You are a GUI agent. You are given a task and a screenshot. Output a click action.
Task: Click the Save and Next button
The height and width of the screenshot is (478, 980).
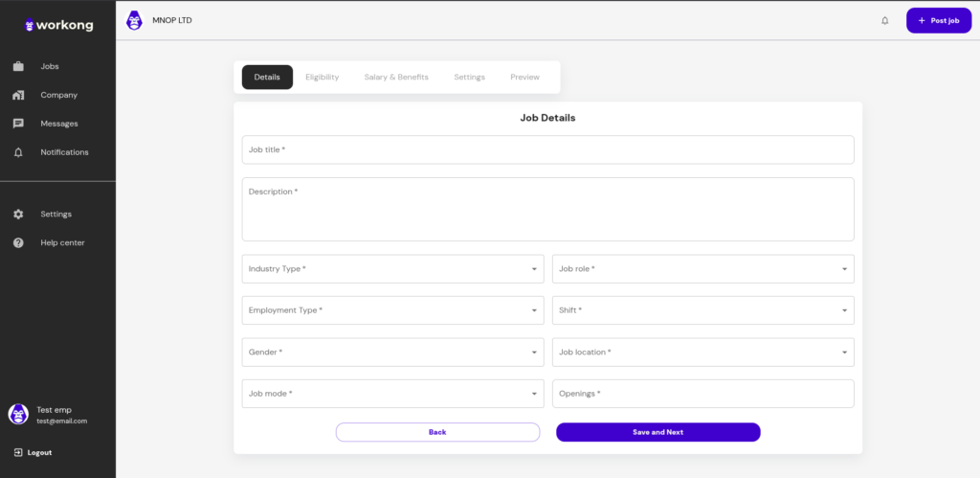point(658,432)
